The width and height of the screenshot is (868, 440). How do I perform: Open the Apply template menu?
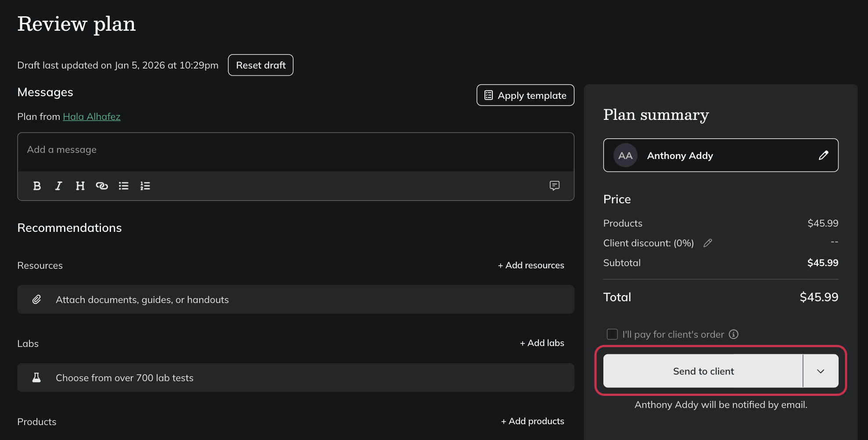coord(525,95)
